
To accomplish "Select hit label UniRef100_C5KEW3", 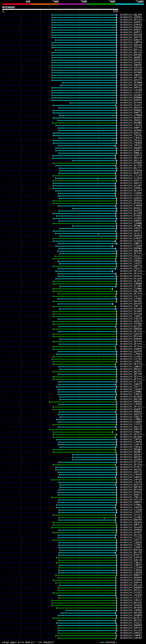I will click(x=131, y=610).
